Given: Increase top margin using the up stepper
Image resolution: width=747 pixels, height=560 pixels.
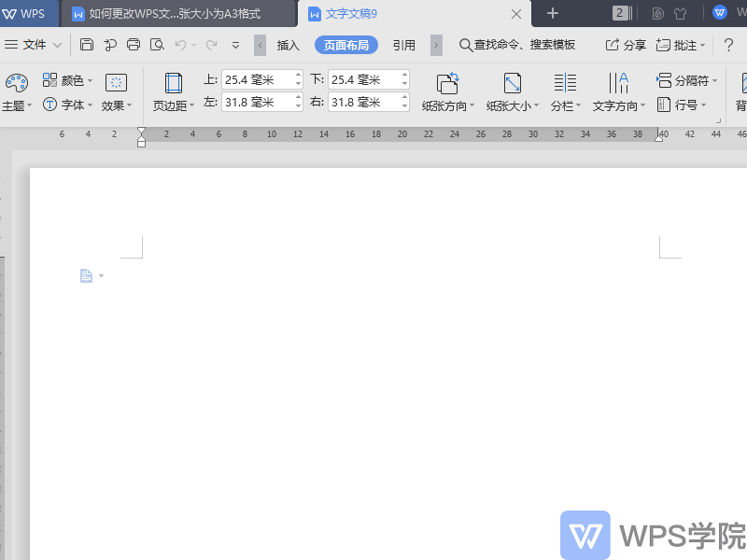Looking at the screenshot, I should 299,75.
